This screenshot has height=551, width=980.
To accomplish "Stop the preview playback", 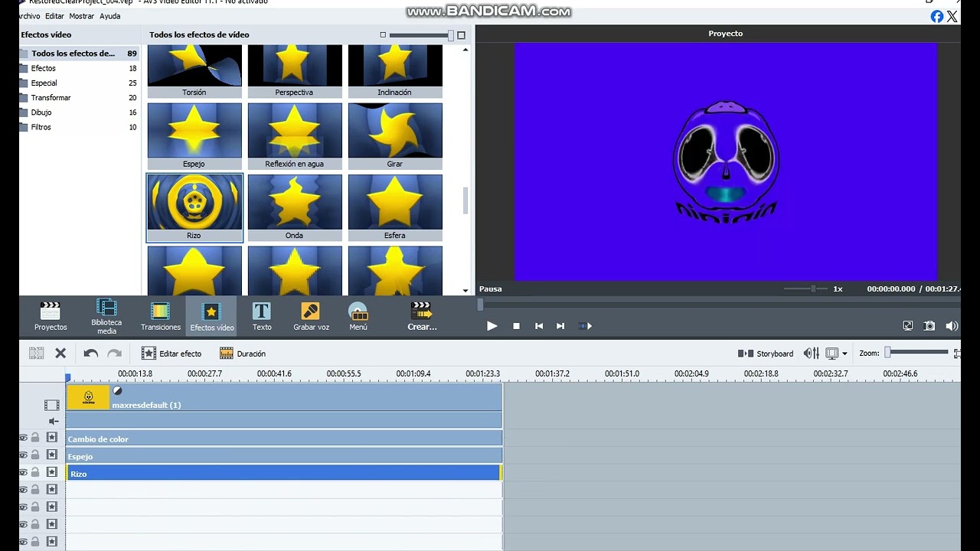I will point(516,326).
